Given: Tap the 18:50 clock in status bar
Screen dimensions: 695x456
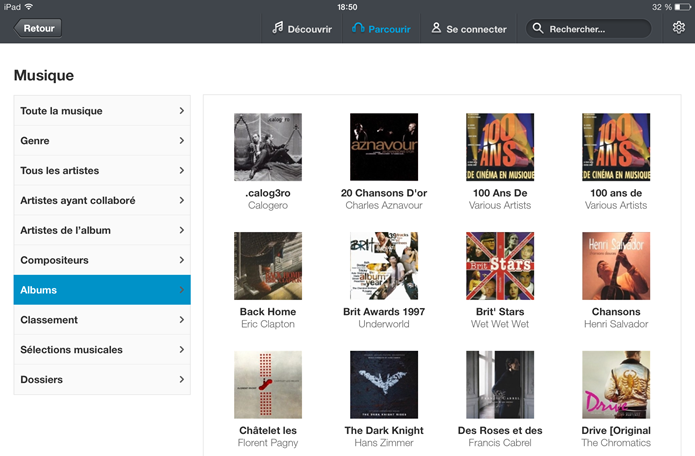Looking at the screenshot, I should pos(347,7).
